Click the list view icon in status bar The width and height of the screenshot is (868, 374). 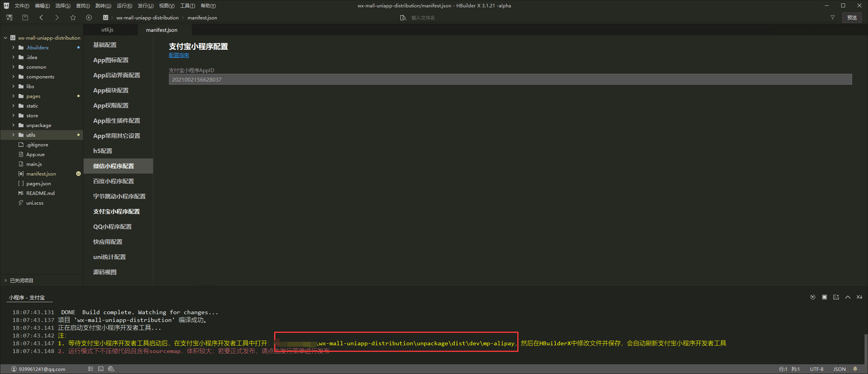pyautogui.click(x=90, y=369)
